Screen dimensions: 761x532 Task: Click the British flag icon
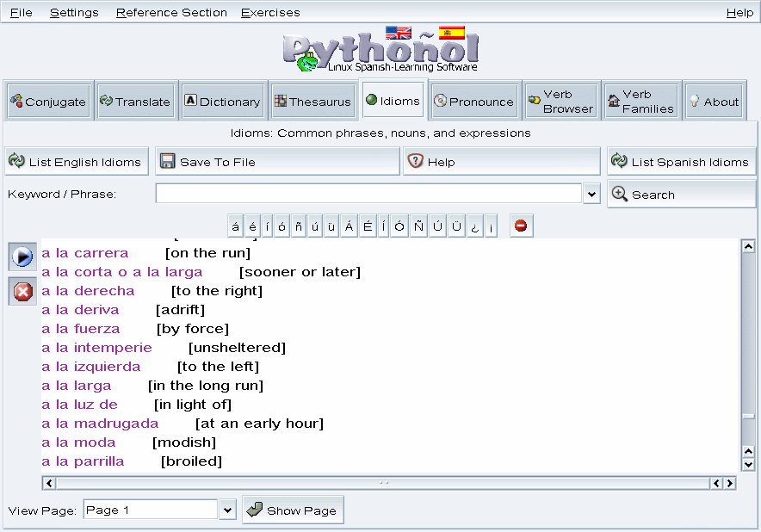click(399, 33)
